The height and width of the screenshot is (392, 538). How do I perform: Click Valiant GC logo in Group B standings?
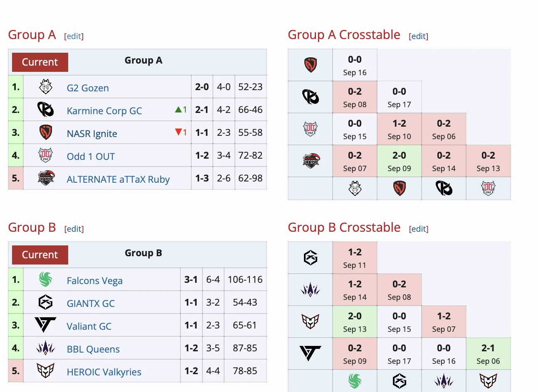(x=45, y=325)
